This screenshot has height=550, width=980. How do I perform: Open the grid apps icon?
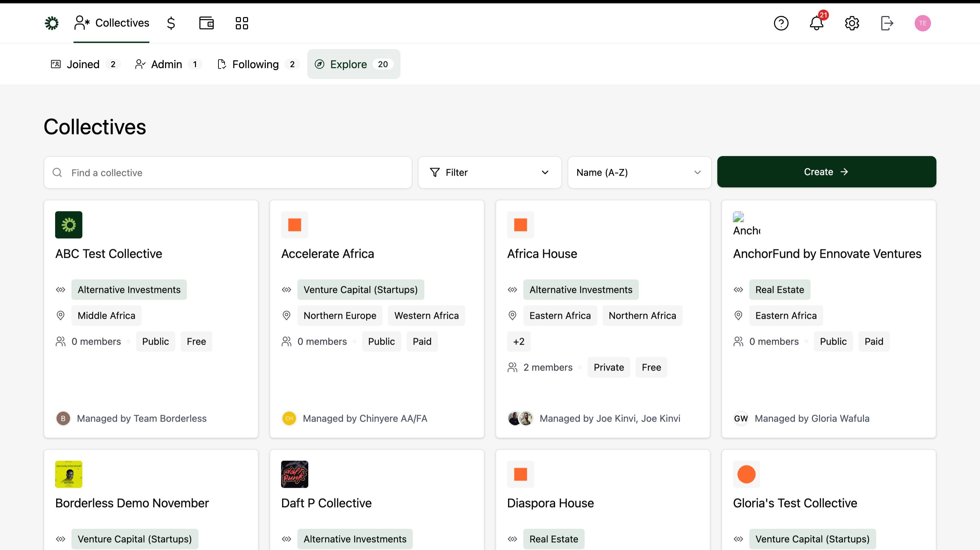[x=242, y=23]
